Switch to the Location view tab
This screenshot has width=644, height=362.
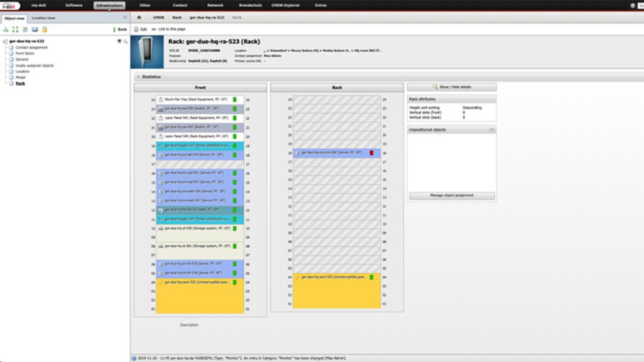[43, 18]
